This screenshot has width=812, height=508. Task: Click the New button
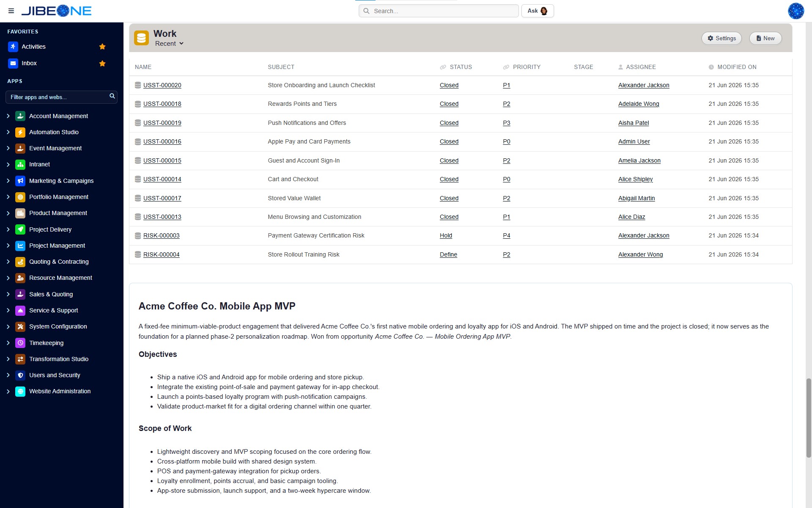pyautogui.click(x=765, y=39)
